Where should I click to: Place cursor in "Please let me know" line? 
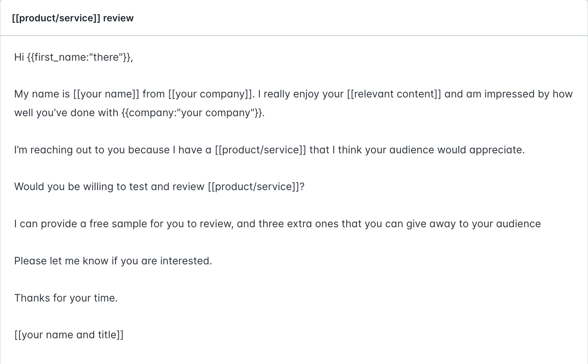113,261
